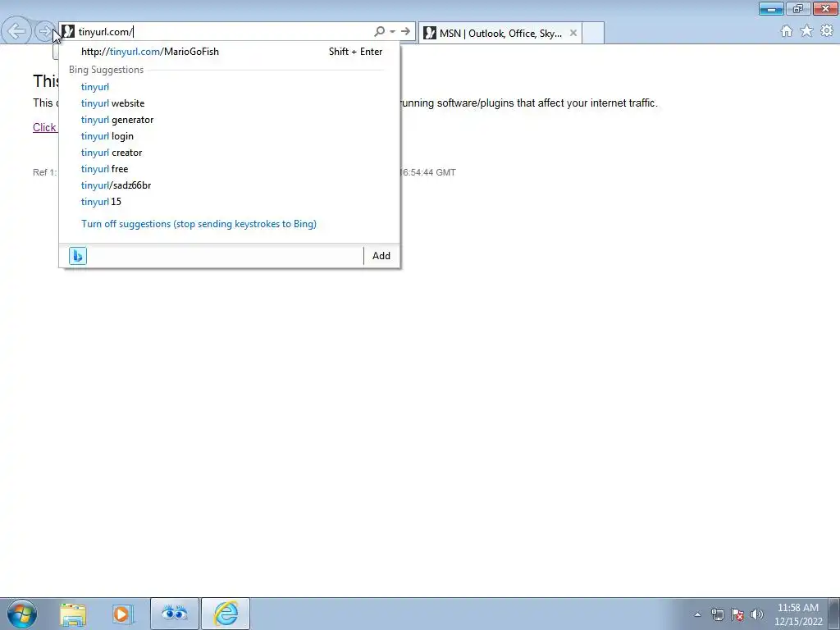Show hidden tray icons arrow
This screenshot has width=840, height=630.
tap(697, 615)
